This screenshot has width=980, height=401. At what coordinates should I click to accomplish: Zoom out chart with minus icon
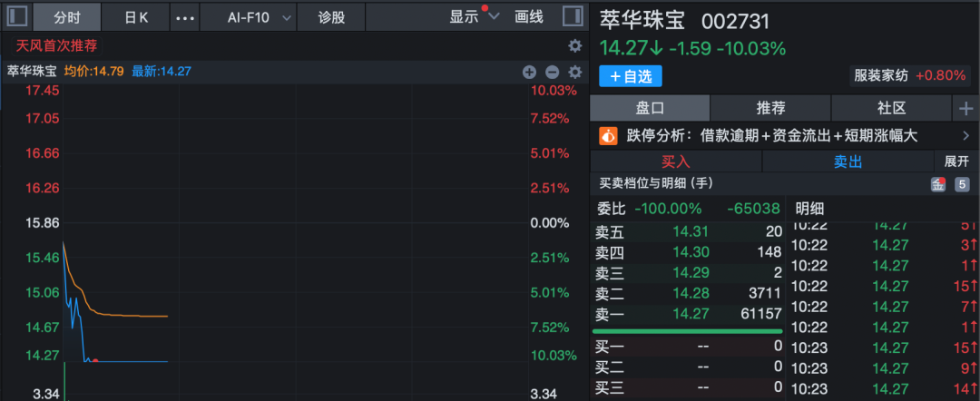(x=552, y=72)
